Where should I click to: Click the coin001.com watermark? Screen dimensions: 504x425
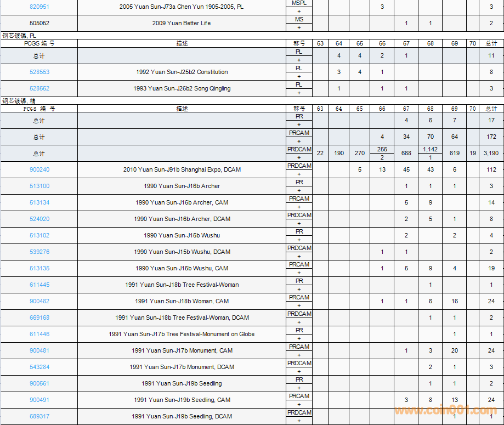pyautogui.click(x=445, y=410)
